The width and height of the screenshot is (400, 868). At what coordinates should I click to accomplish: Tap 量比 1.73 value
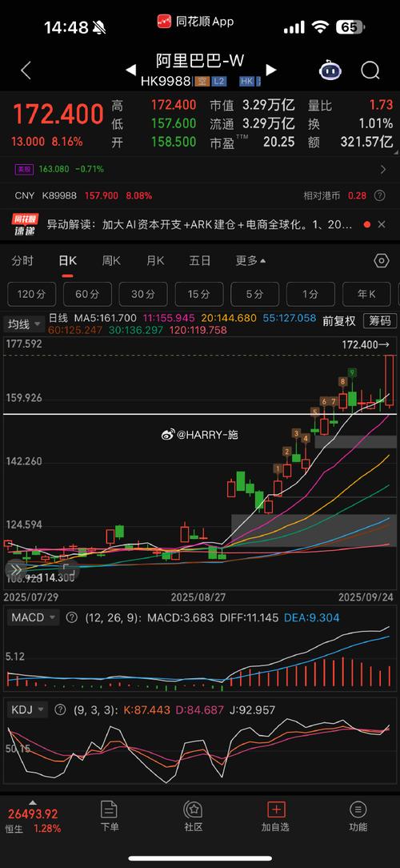tap(381, 105)
